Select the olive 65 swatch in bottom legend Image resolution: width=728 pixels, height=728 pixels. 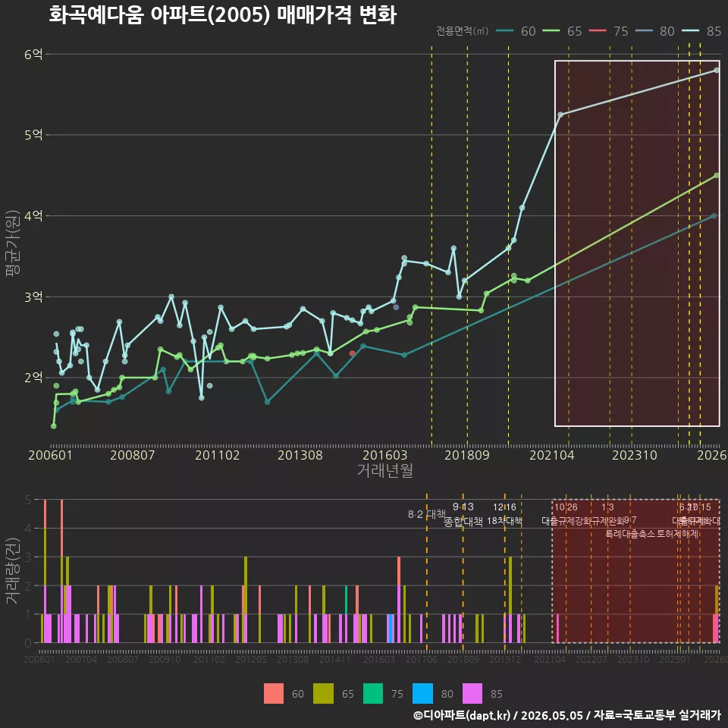click(x=324, y=694)
